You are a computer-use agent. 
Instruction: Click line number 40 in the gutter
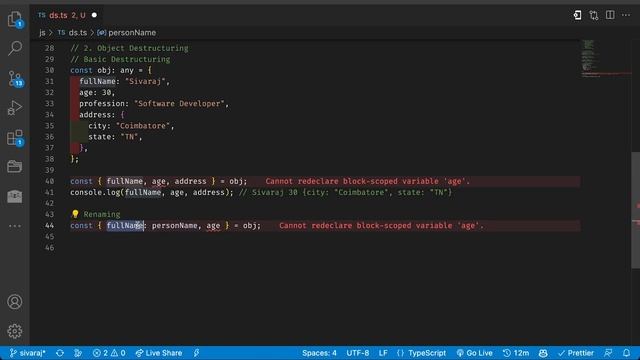click(x=49, y=181)
